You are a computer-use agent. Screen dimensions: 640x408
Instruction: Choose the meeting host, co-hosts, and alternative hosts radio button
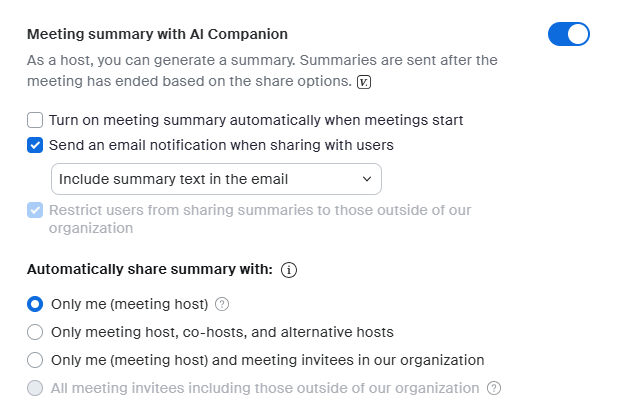point(35,332)
